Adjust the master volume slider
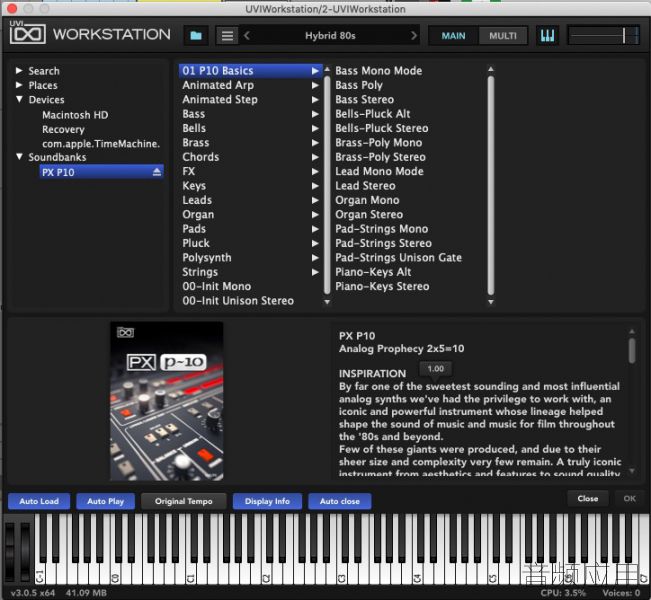 coord(604,36)
